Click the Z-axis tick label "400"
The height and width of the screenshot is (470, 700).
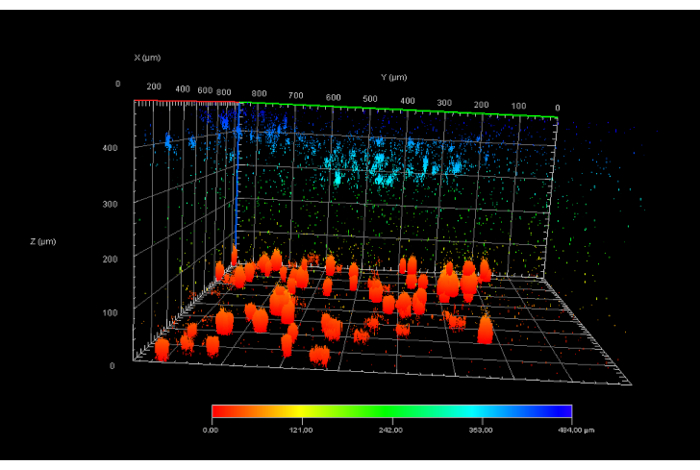110,148
